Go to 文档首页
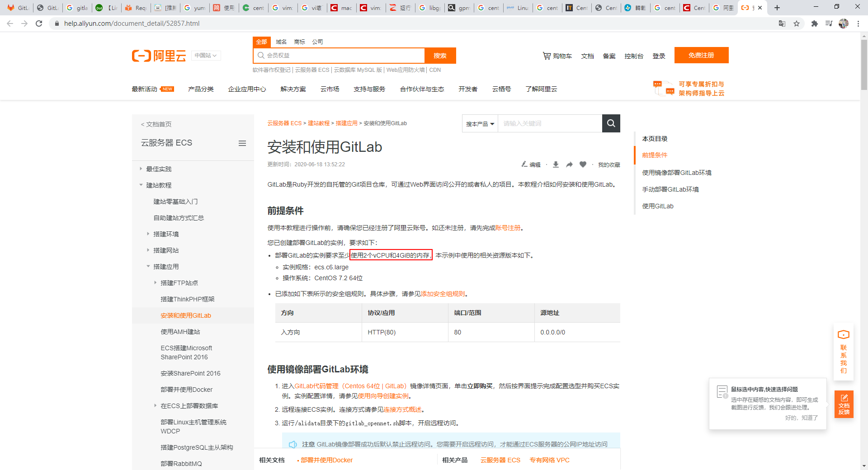Viewport: 868px width, 470px height. pyautogui.click(x=156, y=124)
